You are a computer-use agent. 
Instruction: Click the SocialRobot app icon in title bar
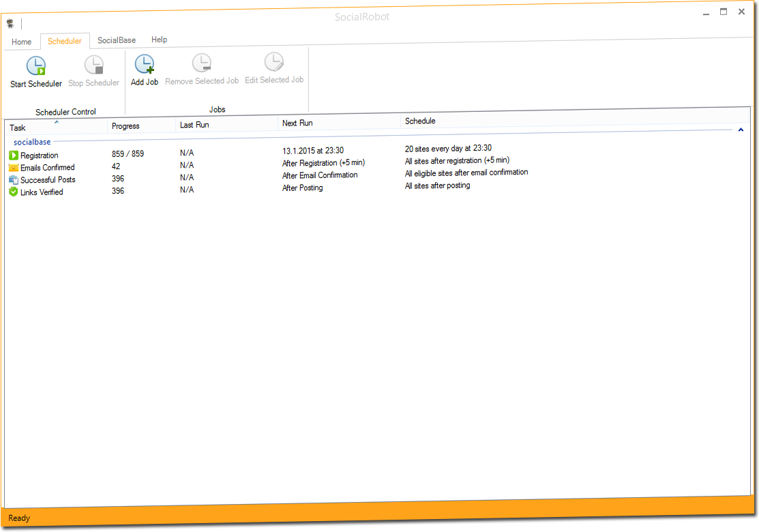click(10, 23)
